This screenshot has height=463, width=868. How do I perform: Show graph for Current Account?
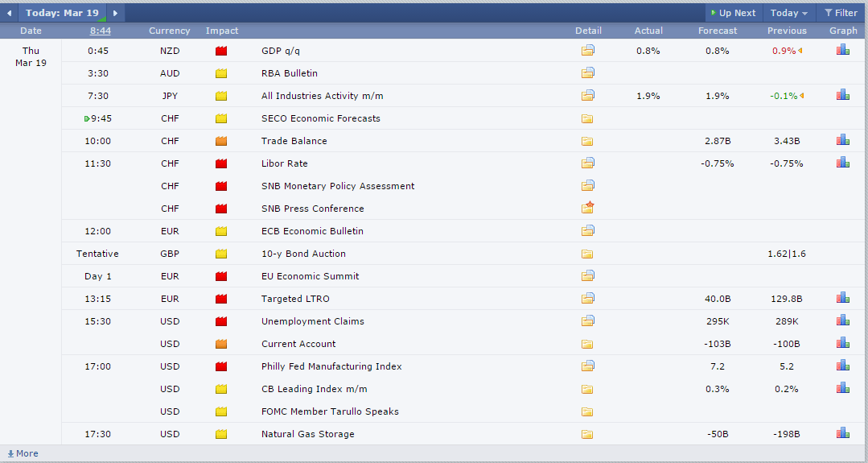click(x=842, y=343)
